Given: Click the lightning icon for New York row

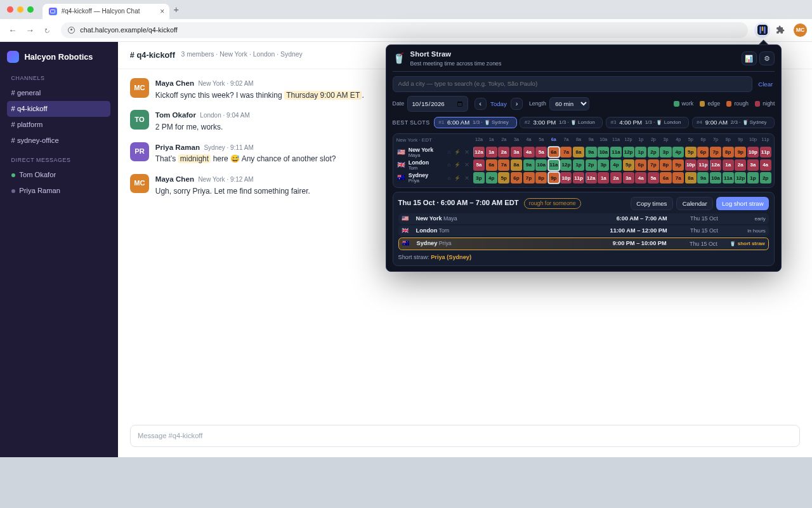Looking at the screenshot, I should pos(457,152).
